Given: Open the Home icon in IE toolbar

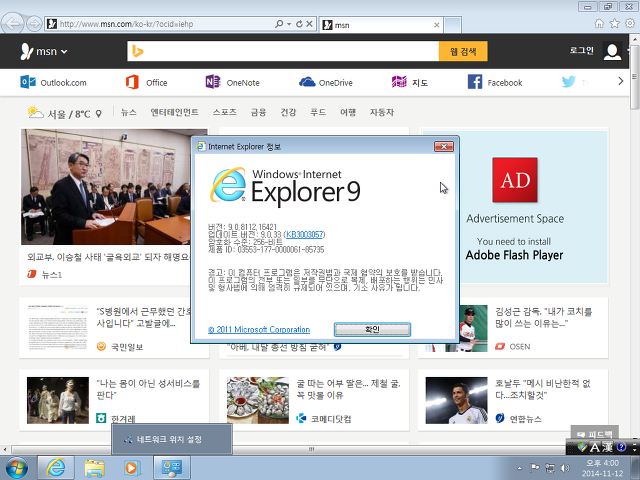Looking at the screenshot, I should [599, 24].
